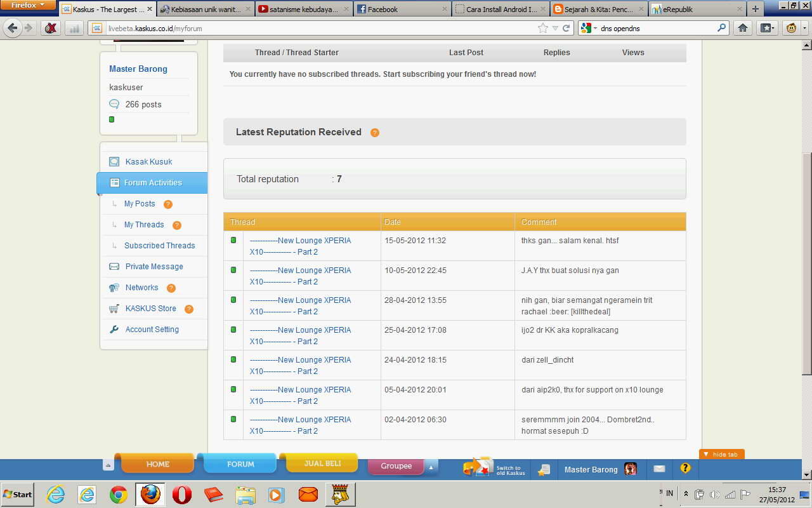
Task: Open Google Chrome from taskbar
Action: point(119,495)
